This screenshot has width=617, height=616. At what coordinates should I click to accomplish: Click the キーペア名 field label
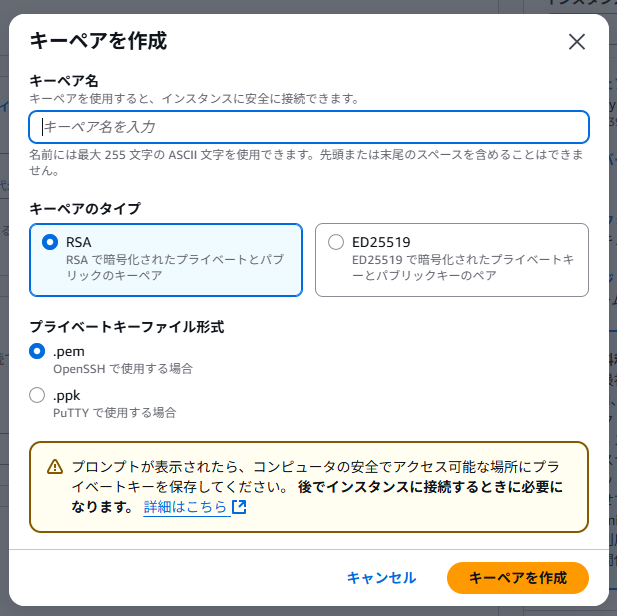pos(64,81)
